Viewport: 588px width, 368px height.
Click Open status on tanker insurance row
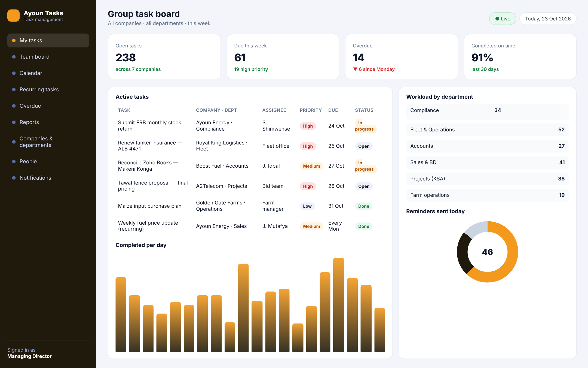tap(364, 146)
